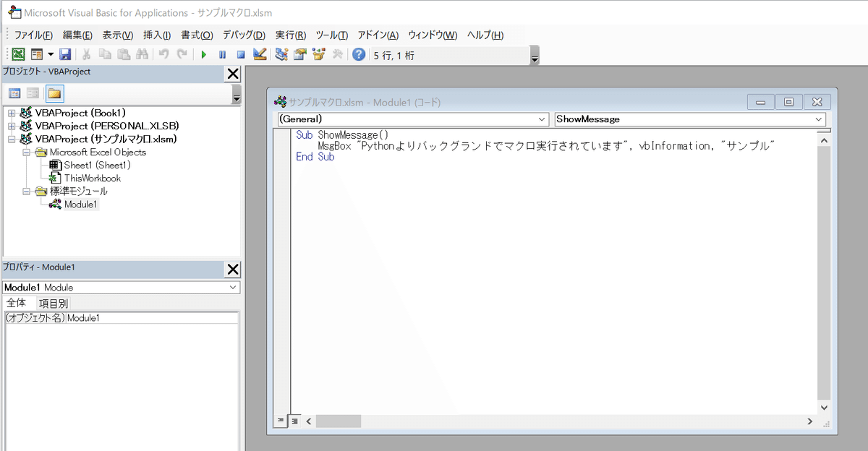Enable View Code in the Project Explorer
This screenshot has width=868, height=451.
tap(14, 94)
